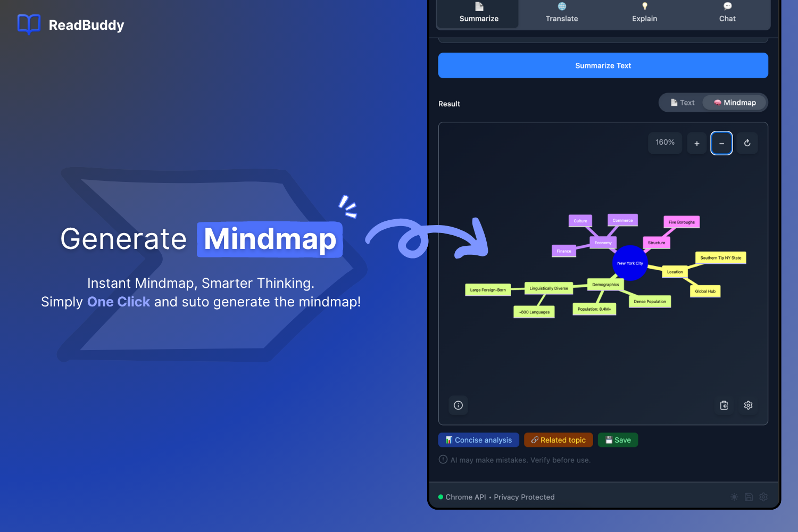Switch to the Summarize tab
This screenshot has height=532, width=798.
pos(479,13)
